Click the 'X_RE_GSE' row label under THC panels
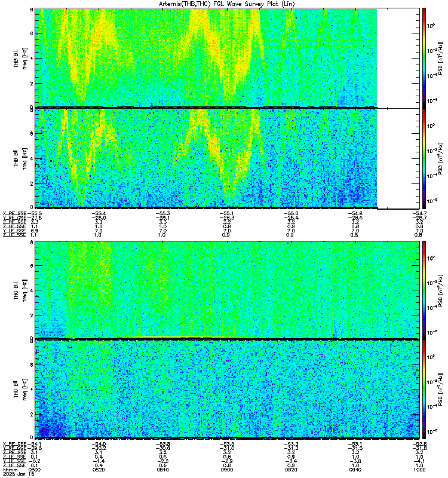Screen dimensions: 448x478 click(14, 444)
